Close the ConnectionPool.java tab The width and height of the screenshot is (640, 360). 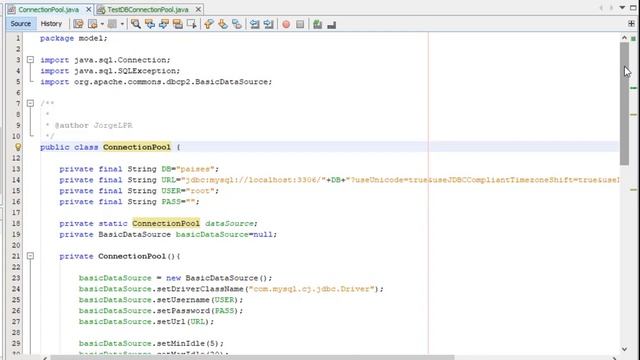(x=89, y=9)
